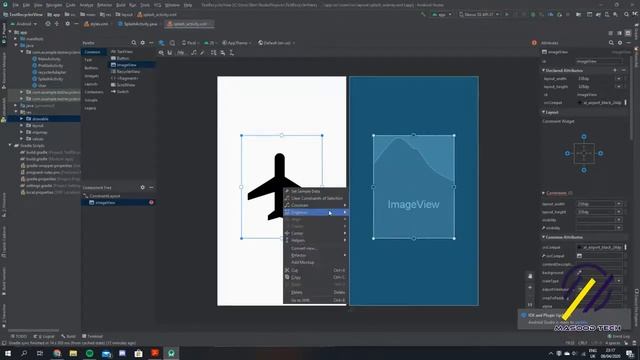Collapse the Gradle Scripts node
This screenshot has height=360, width=640.
[11, 145]
